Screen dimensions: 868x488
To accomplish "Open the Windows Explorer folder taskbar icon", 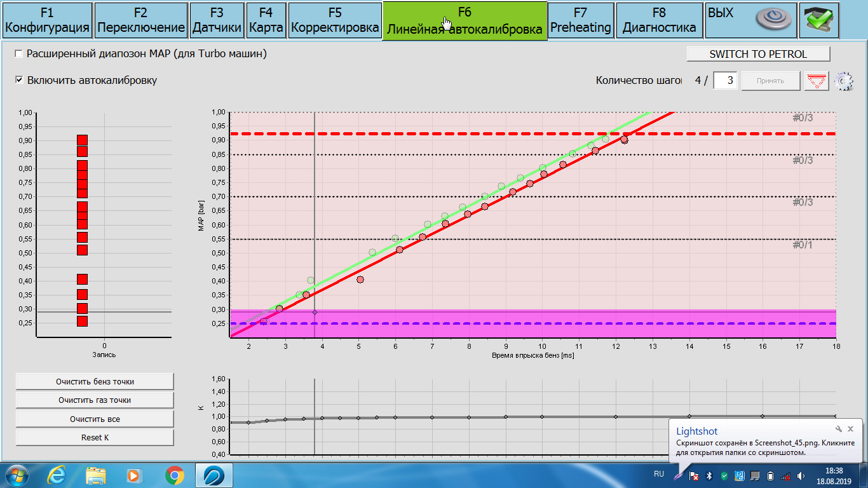I will click(x=96, y=475).
